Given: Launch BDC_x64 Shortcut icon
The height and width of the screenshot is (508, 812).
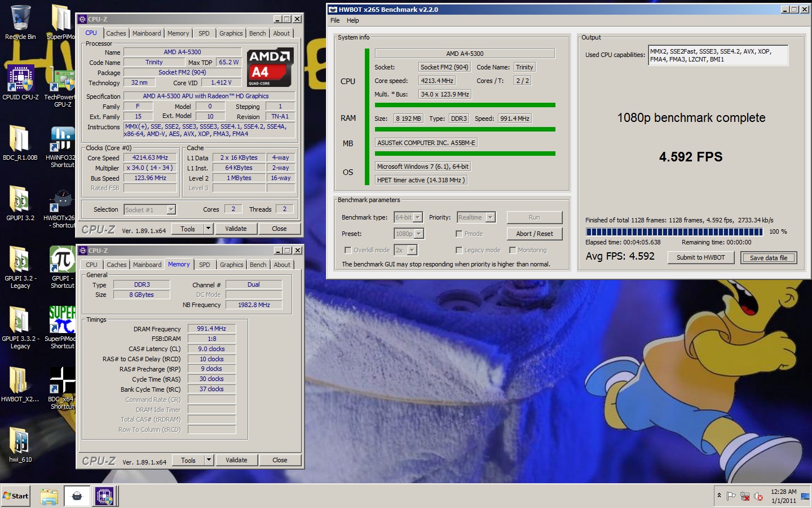Looking at the screenshot, I should click(x=62, y=388).
